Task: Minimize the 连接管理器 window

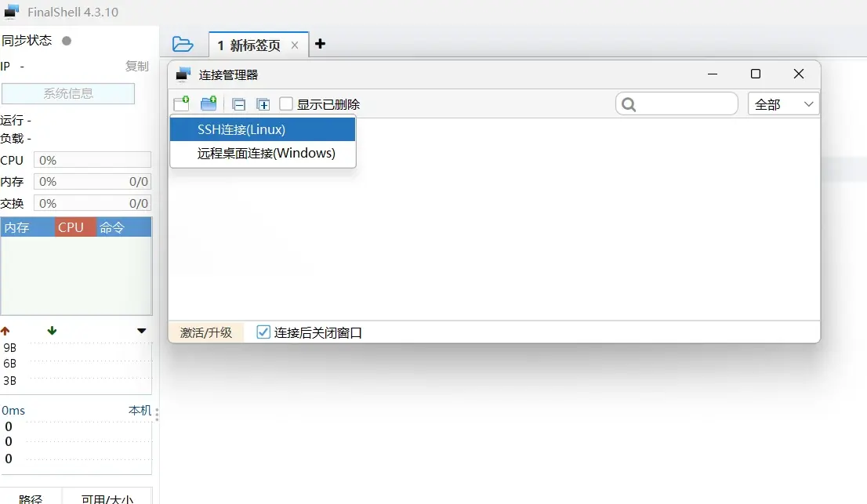Action: pyautogui.click(x=713, y=74)
